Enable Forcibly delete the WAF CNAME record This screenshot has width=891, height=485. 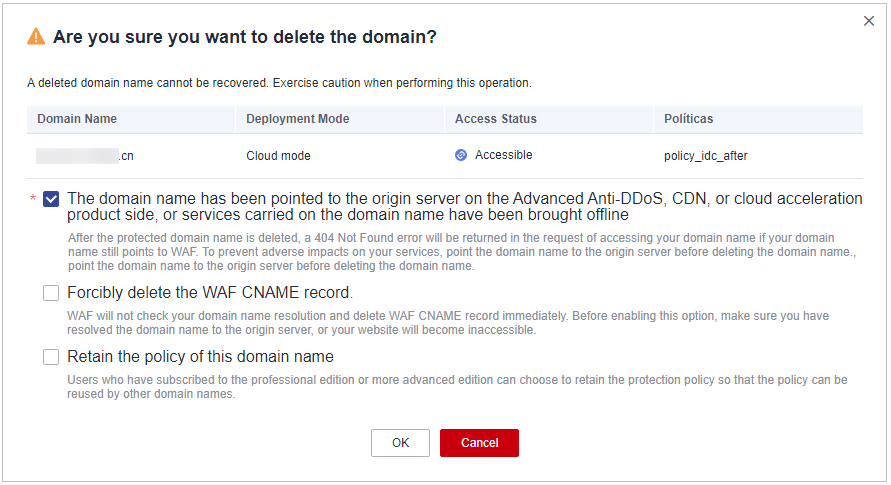(x=51, y=293)
